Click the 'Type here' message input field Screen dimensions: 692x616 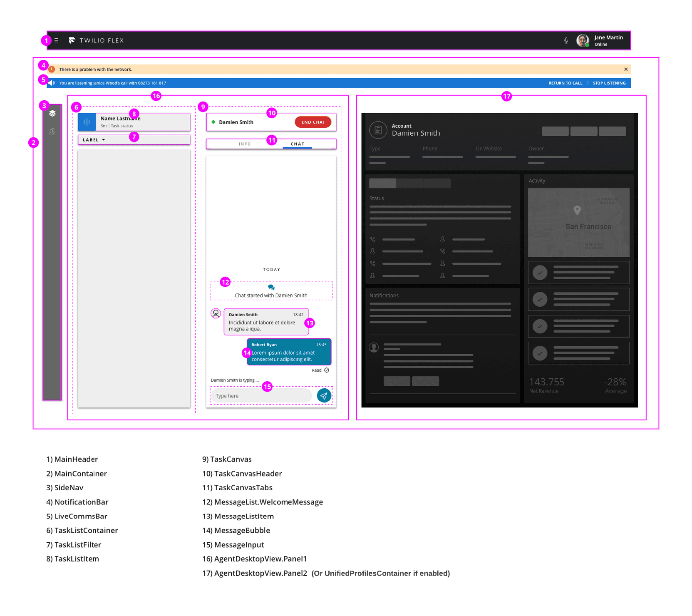coord(261,395)
